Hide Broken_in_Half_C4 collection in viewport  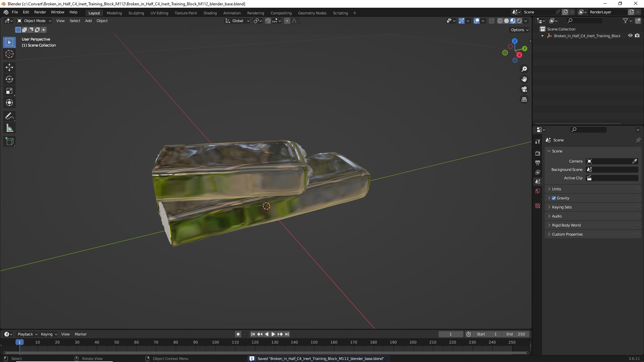(x=630, y=36)
